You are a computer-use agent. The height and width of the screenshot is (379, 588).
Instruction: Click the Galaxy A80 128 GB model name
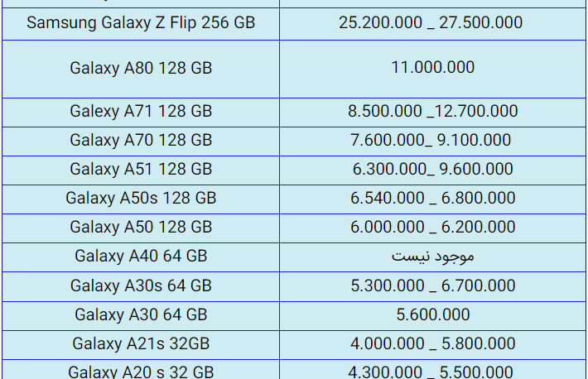(x=141, y=68)
